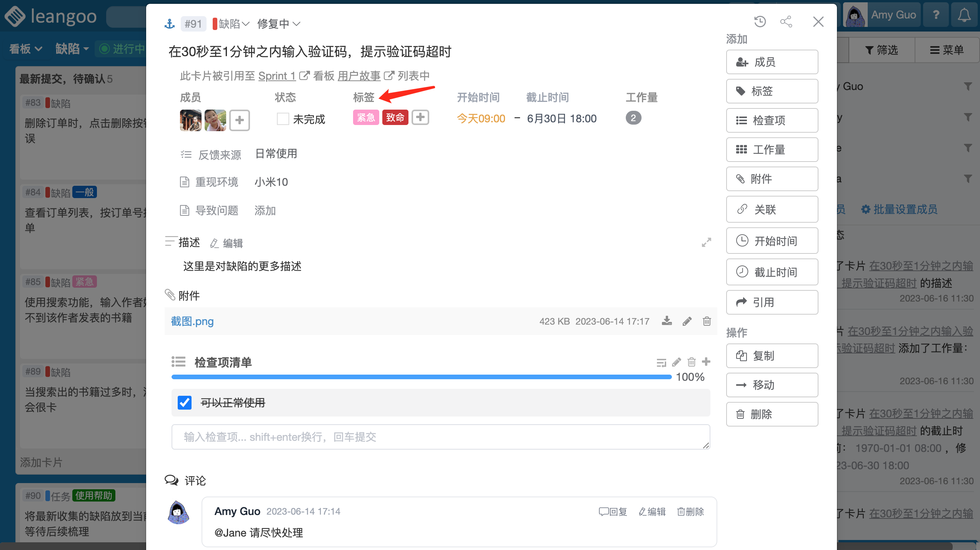This screenshot has height=550, width=980.
Task: Add another label with plus button
Action: 420,117
